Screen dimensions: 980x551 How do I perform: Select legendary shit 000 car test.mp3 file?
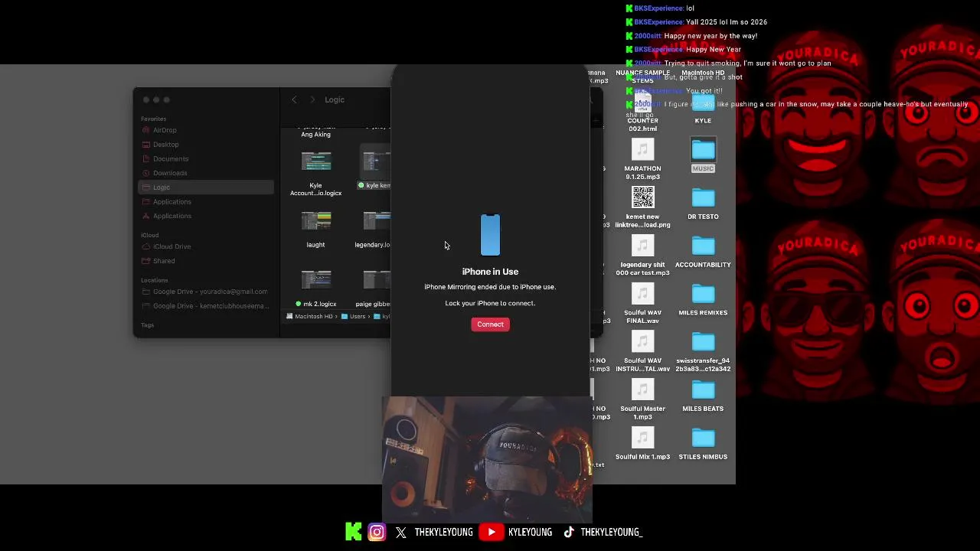643,256
